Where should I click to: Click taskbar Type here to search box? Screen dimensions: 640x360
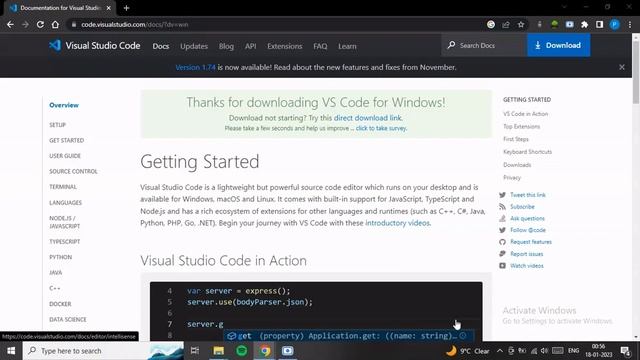click(104, 351)
